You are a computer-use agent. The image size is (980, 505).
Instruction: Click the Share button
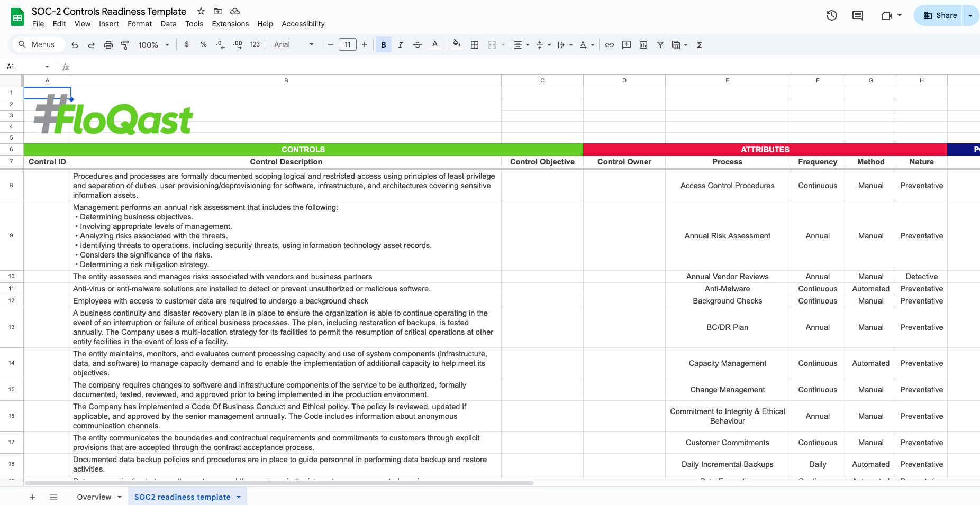[x=941, y=15]
